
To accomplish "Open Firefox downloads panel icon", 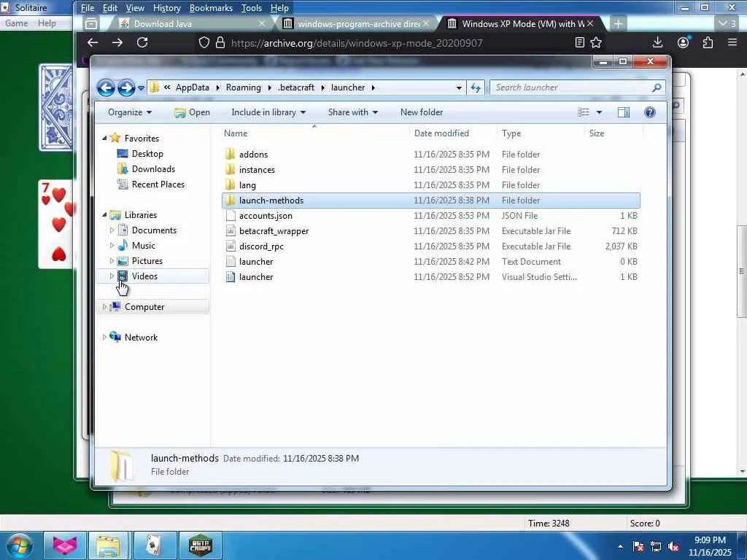I will click(x=658, y=43).
